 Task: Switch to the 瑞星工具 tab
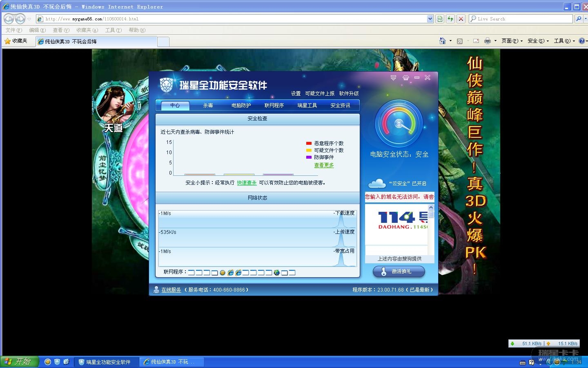coord(307,105)
